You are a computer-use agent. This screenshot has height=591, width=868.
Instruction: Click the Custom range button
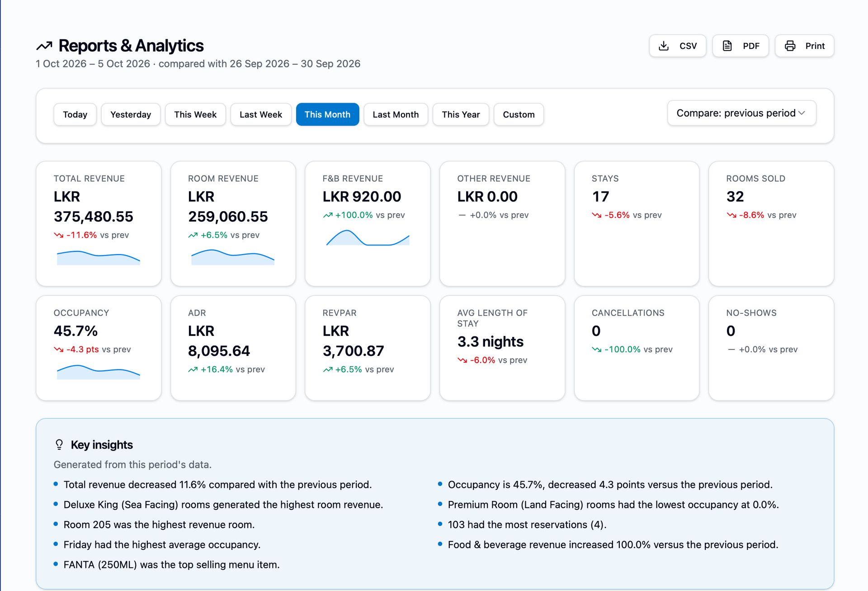[x=519, y=114]
